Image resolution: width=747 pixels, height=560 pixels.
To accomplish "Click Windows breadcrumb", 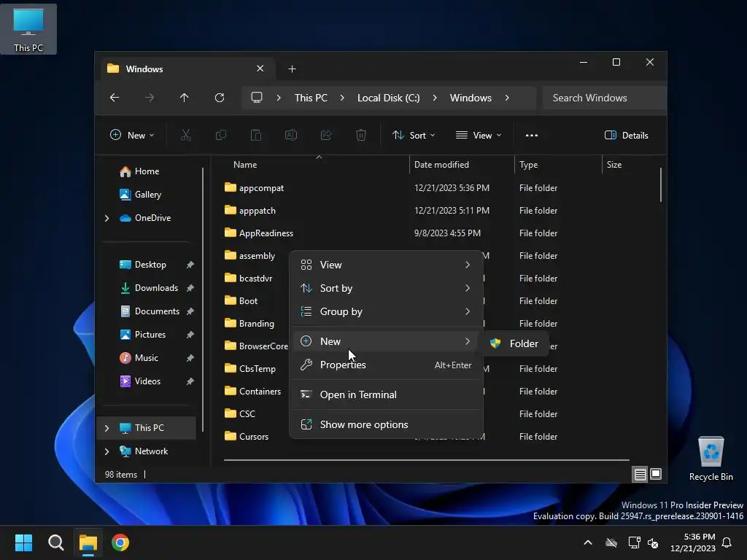I will coord(471,98).
